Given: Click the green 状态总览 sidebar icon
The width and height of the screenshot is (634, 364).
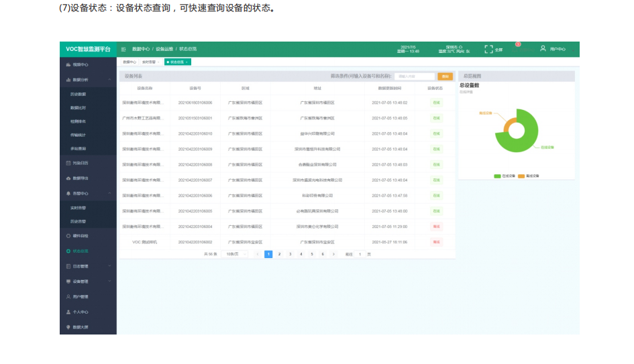Looking at the screenshot, I should (68, 251).
